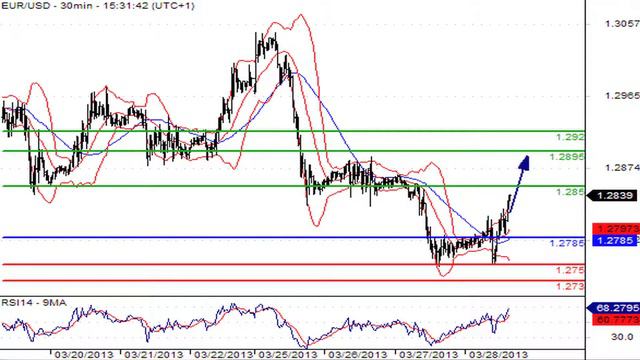640x360 pixels.
Task: Click the 03/25/2013 date label
Action: click(288, 355)
